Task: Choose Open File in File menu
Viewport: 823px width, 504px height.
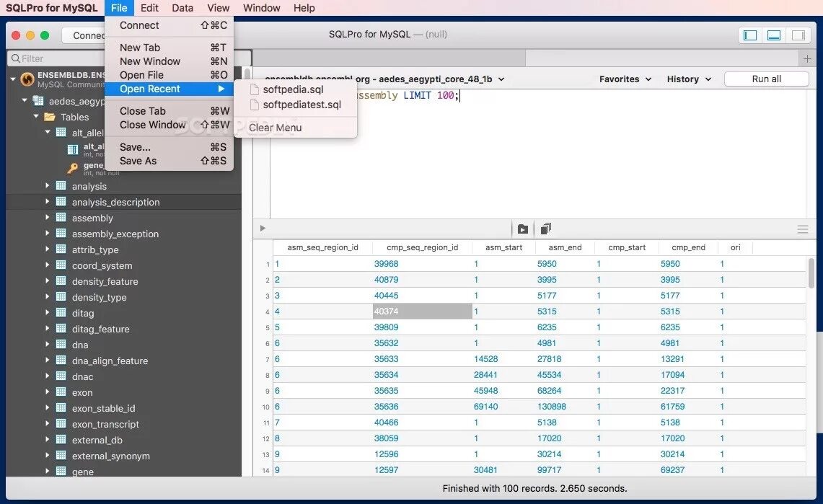Action: [x=169, y=75]
